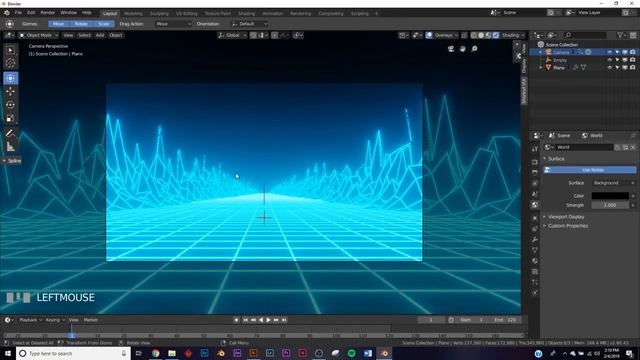Viewport: 640px width, 360px height.
Task: Toggle the Scale gizmo button
Action: (x=104, y=24)
